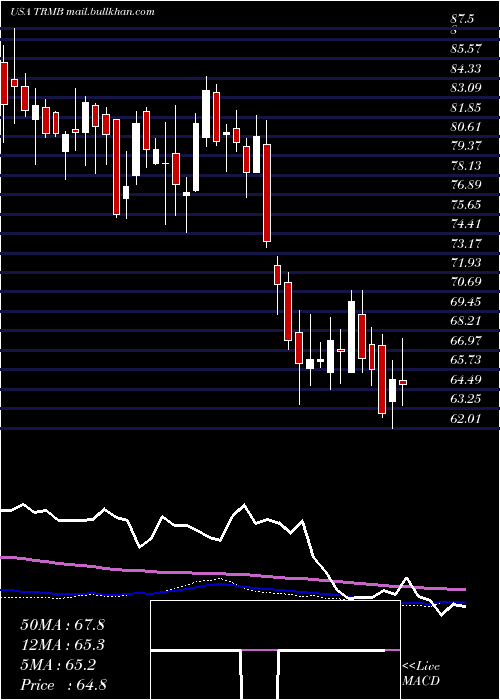Image resolution: width=500 pixels, height=700 pixels.
Task: Select the 62.01 price axis label
Action: click(x=466, y=419)
